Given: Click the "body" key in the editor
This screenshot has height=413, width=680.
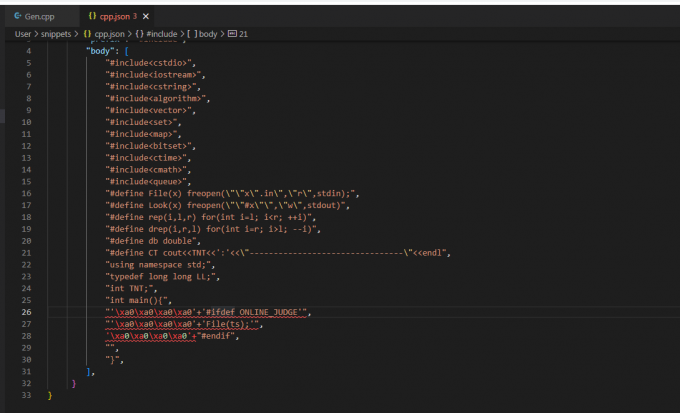Looking at the screenshot, I should pos(99,49).
